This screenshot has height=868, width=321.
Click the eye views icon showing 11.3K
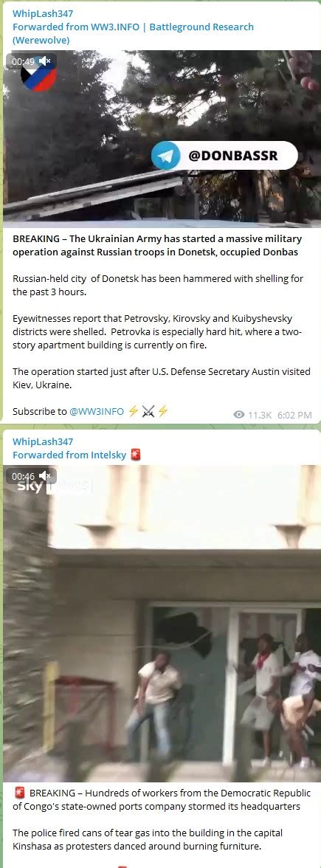239,415
